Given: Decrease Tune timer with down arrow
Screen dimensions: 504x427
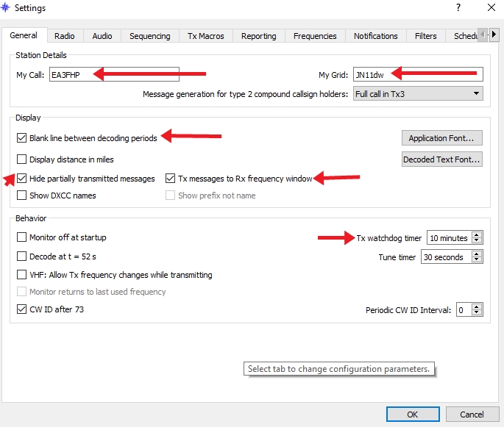Looking at the screenshot, I should [477, 260].
